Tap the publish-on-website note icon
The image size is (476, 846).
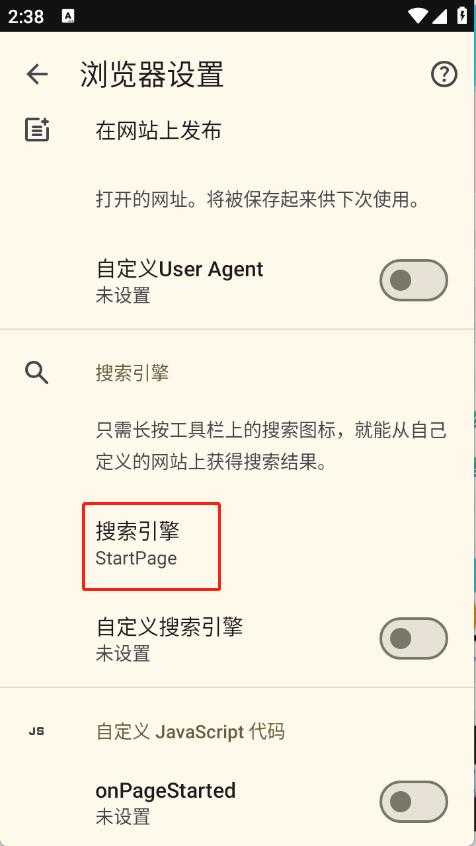click(37, 130)
